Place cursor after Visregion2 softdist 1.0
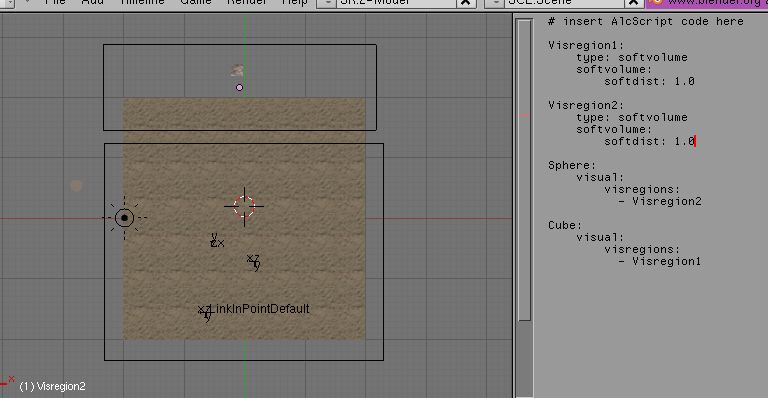 pyautogui.click(x=695, y=141)
